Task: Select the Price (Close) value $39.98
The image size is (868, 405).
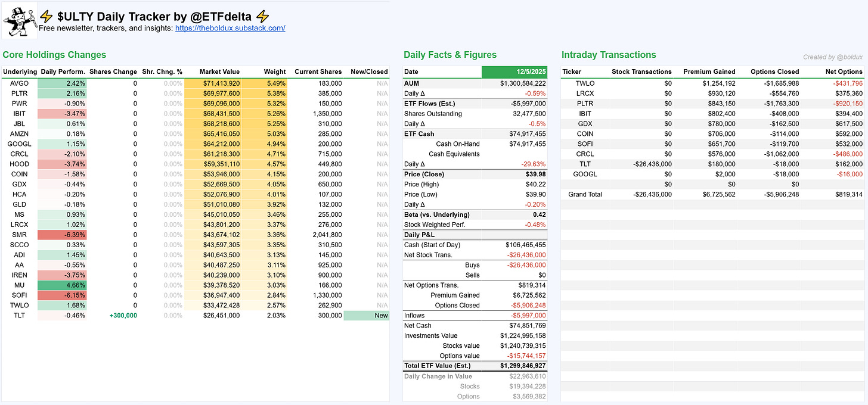Action: [535, 175]
